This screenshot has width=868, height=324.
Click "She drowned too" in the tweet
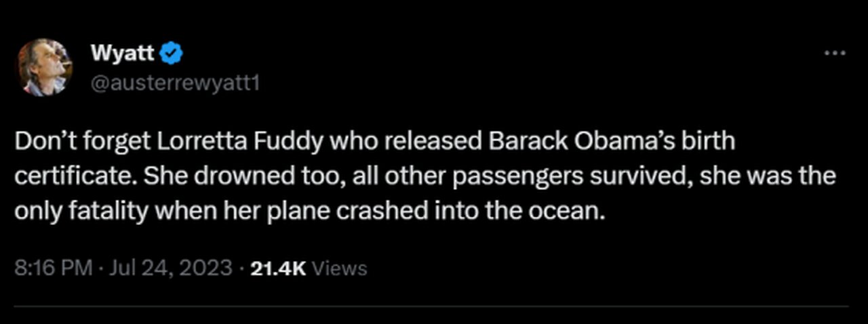(199, 176)
